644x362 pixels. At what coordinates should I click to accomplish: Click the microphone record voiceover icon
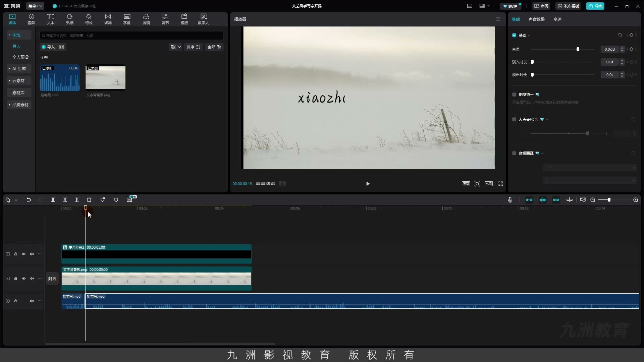tap(510, 200)
